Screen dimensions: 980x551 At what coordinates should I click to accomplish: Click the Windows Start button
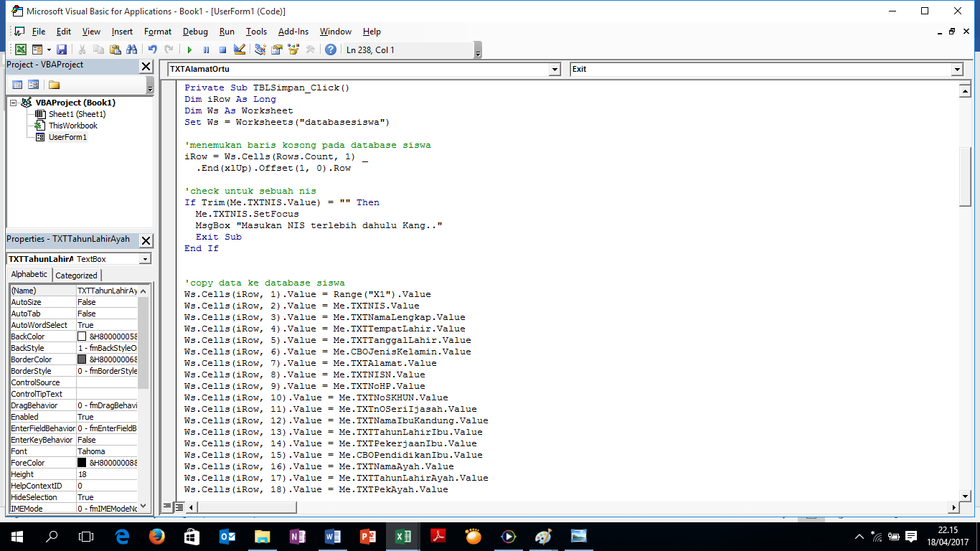17,537
